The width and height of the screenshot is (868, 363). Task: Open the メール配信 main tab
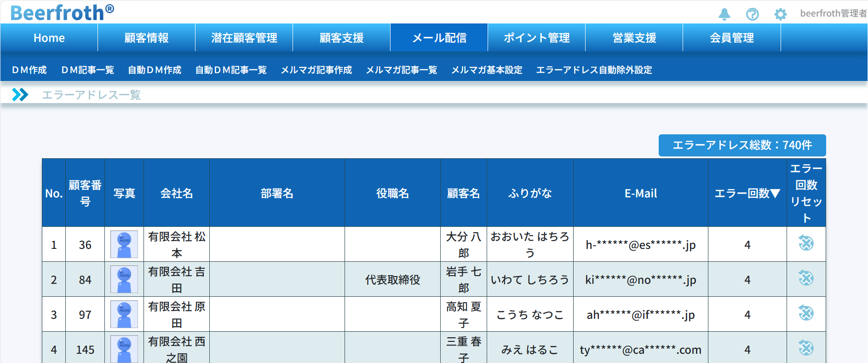coord(439,38)
